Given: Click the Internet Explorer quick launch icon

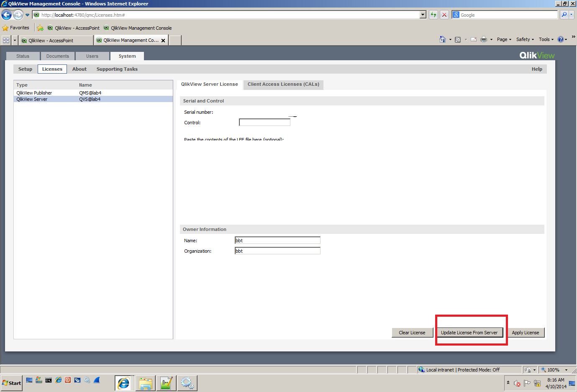Looking at the screenshot, I should tap(58, 380).
